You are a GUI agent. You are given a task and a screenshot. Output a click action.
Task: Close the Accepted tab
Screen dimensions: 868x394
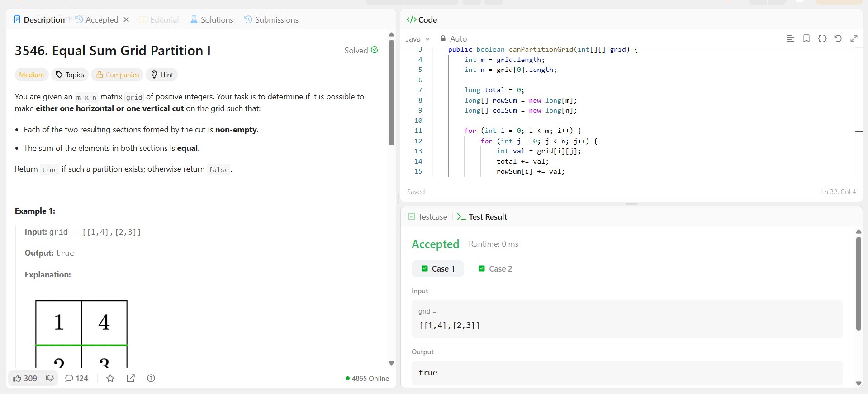[x=126, y=20]
